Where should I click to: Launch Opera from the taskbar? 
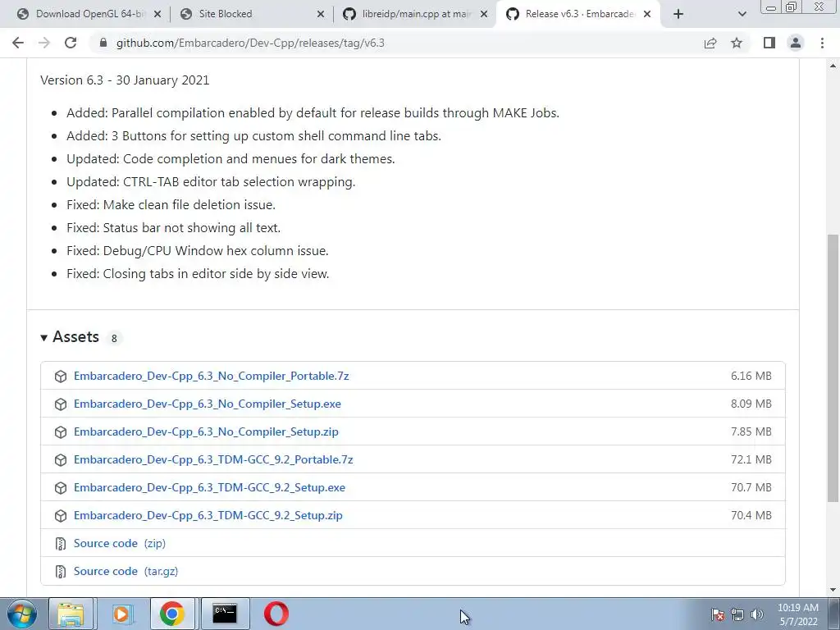coord(276,614)
